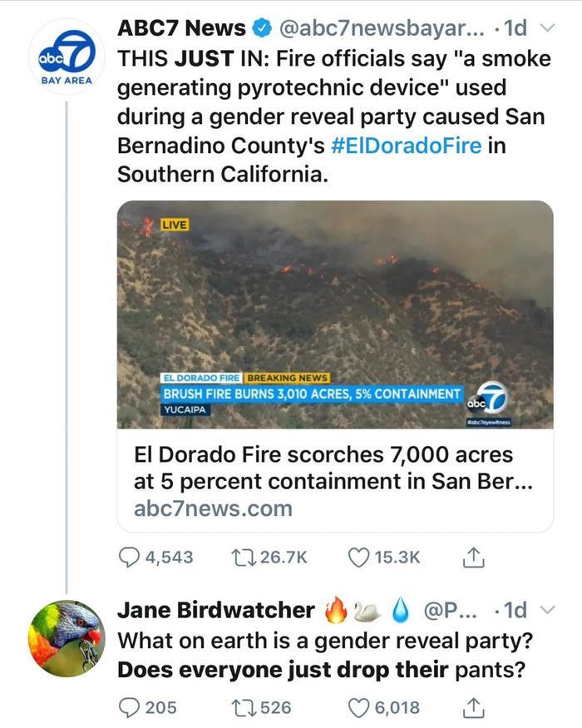Viewport: 582px width, 728px height.
Task: Click the Jane Birdwatcher display name
Action: (x=215, y=611)
